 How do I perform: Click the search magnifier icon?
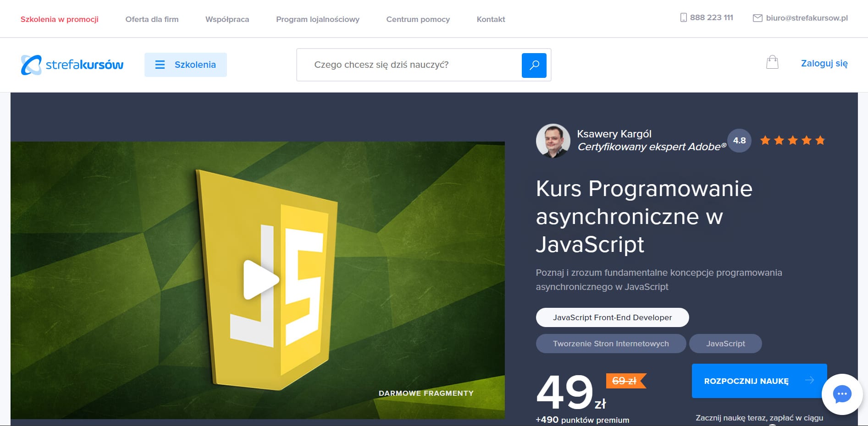pos(533,65)
